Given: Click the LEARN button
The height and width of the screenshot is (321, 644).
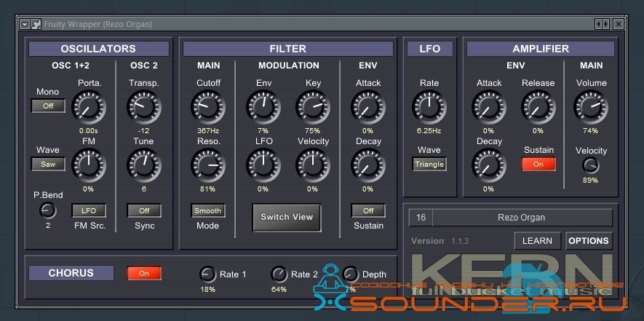Looking at the screenshot, I should [537, 241].
